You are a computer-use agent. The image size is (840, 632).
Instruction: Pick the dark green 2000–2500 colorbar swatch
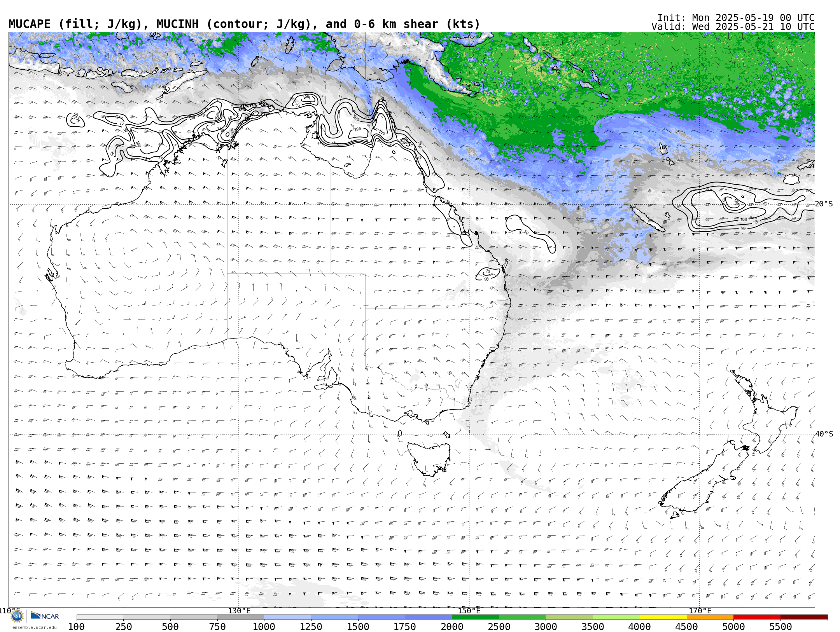click(475, 617)
